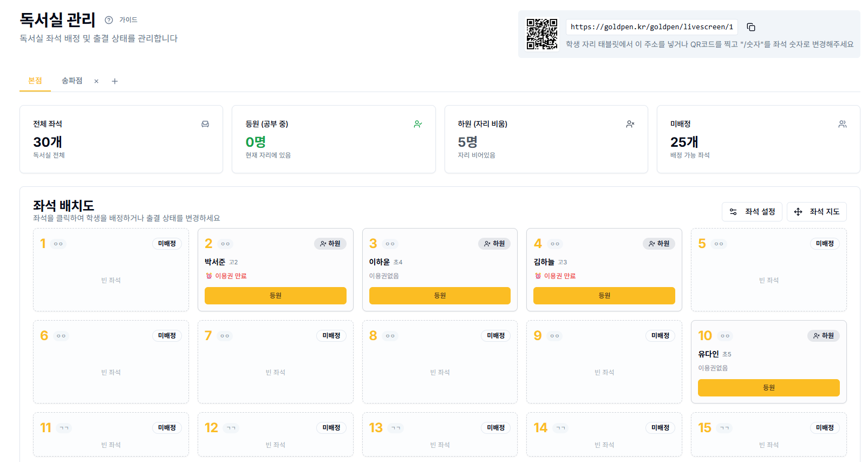Screen dimensions: 868x462
Task: Check in 유다인 on seat 10
Action: 768,388
